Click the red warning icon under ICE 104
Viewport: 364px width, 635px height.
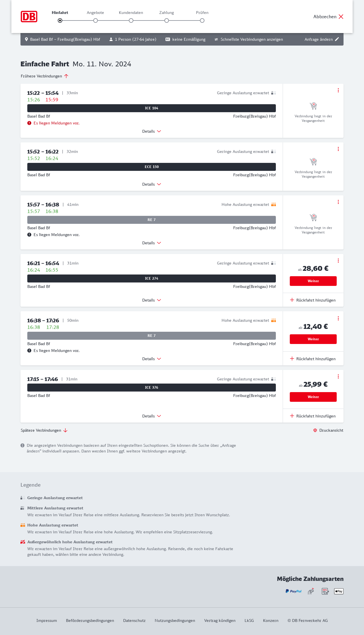(29, 123)
